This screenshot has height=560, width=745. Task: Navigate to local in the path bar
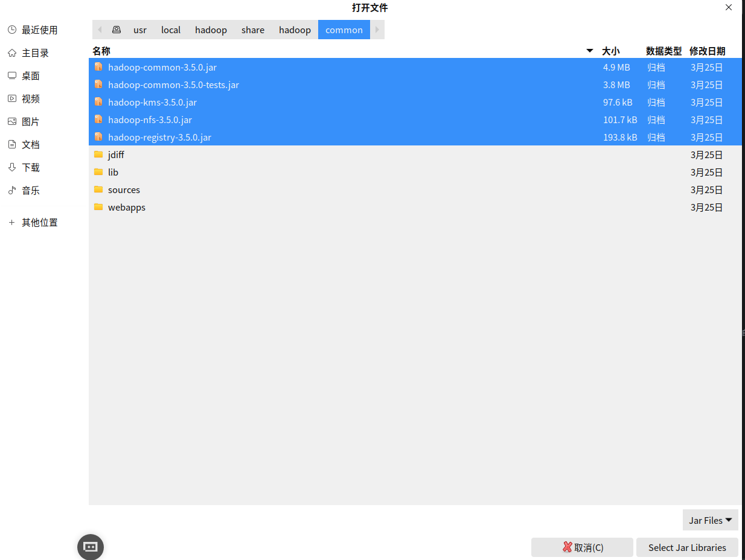(x=171, y=30)
